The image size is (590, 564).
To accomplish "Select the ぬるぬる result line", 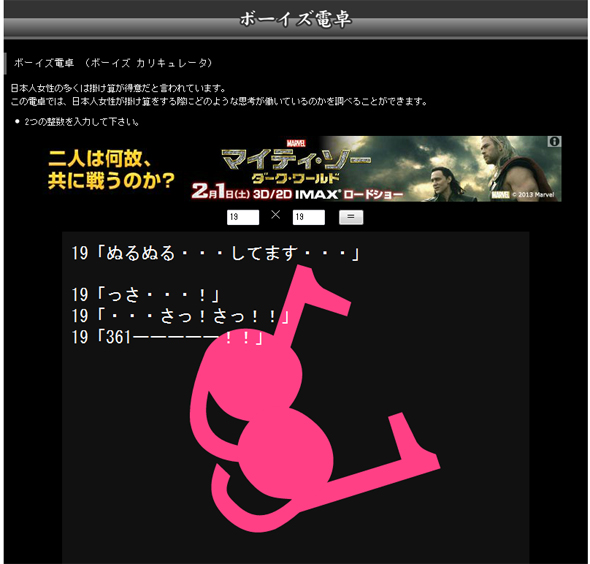I will pos(216,253).
